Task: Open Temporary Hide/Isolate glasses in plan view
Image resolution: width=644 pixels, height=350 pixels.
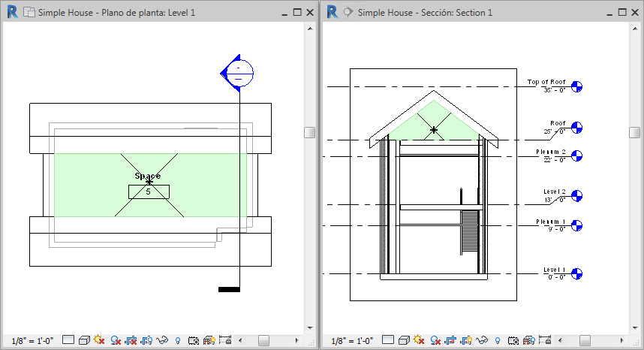Action: click(163, 340)
